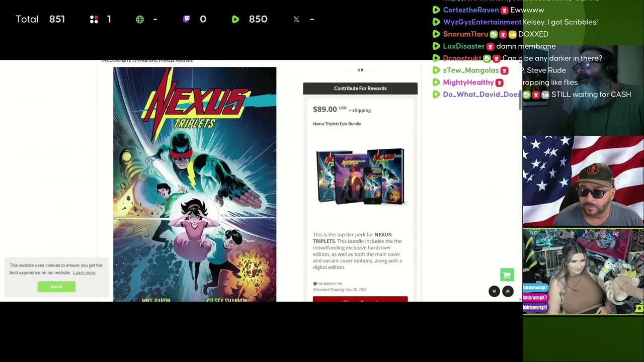Click the red badge after Snorum11aru
Viewport: 644px width, 362px height.
coord(503,34)
